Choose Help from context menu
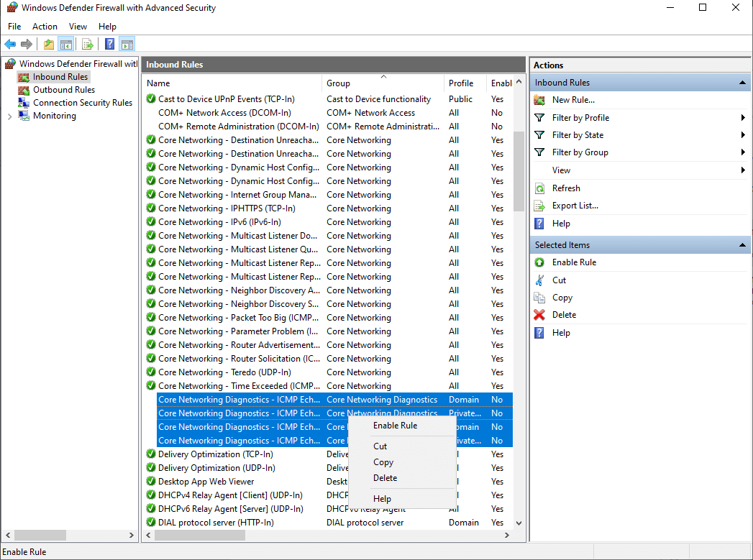The height and width of the screenshot is (560, 753). coord(402,499)
